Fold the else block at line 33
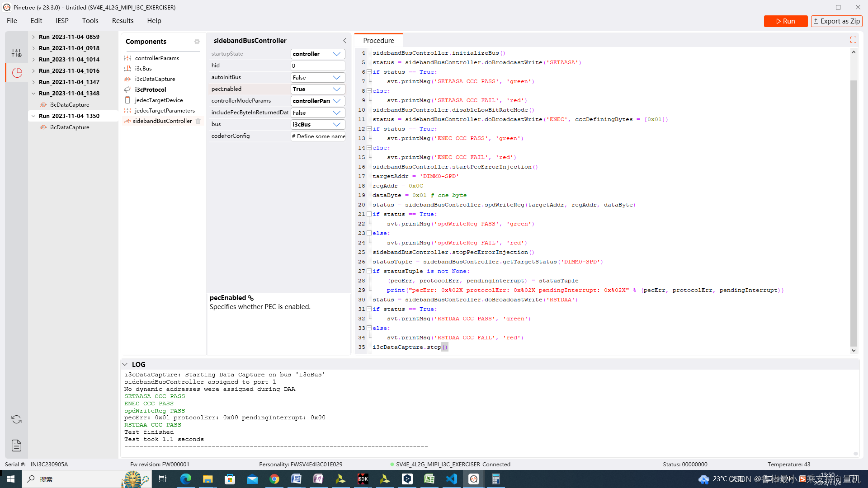 pyautogui.click(x=369, y=328)
